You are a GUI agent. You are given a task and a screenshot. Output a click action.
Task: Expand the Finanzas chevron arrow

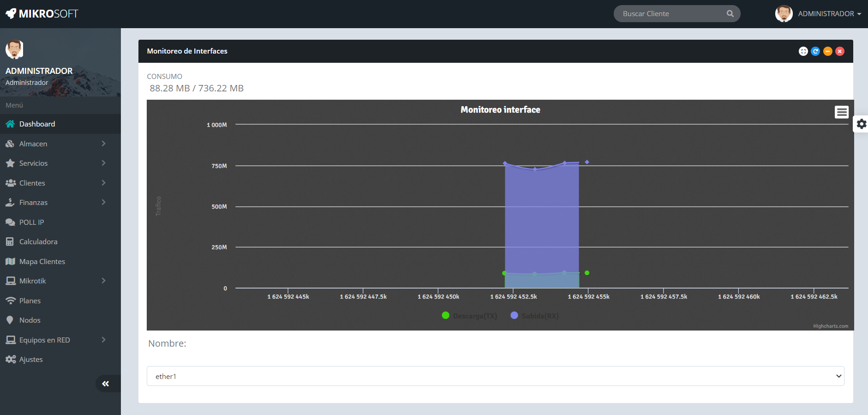pos(103,203)
